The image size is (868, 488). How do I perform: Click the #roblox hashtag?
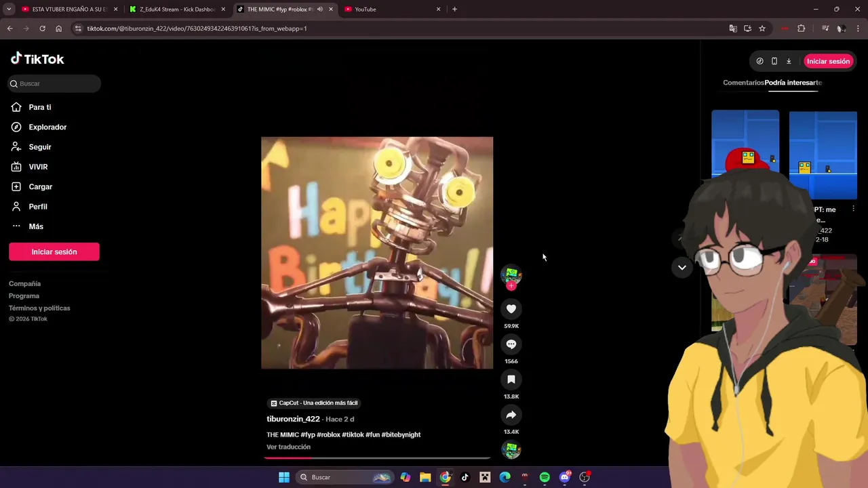pos(328,434)
